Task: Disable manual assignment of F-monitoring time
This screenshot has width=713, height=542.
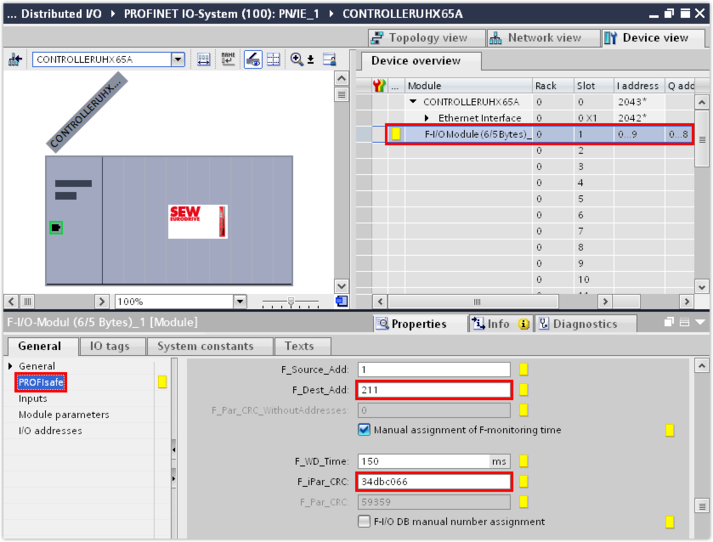Action: (364, 430)
